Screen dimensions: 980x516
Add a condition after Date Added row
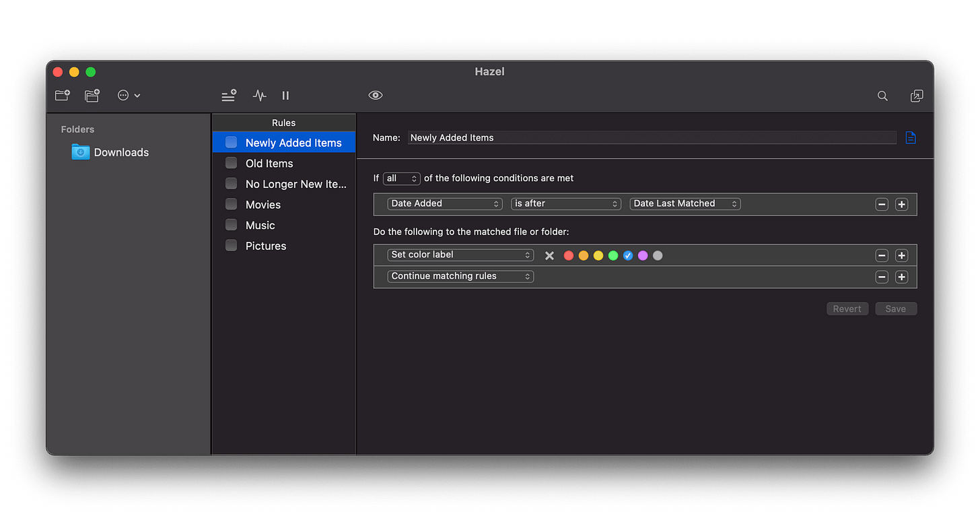coord(902,204)
